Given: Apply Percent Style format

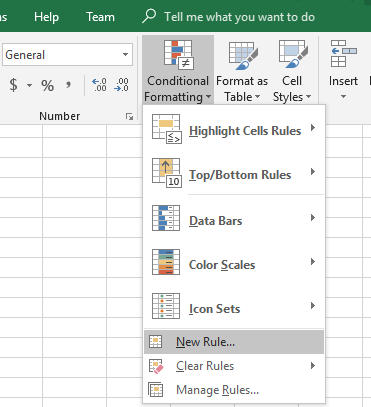Looking at the screenshot, I should pyautogui.click(x=47, y=85).
